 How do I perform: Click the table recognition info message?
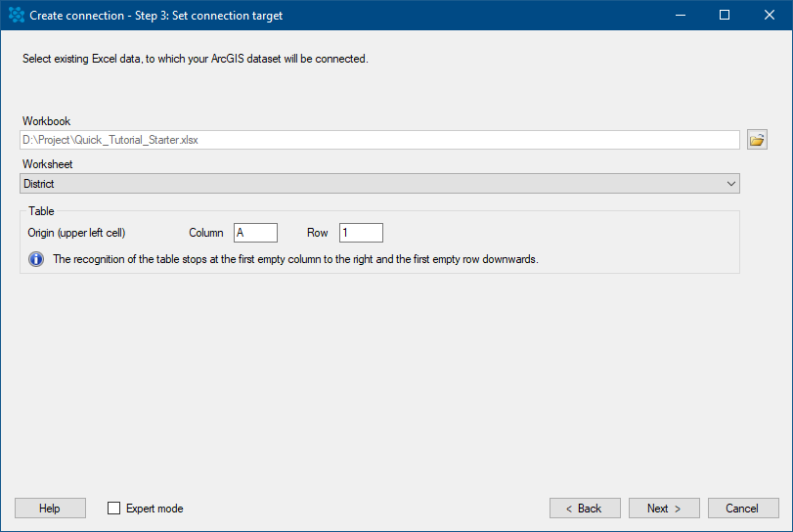295,259
